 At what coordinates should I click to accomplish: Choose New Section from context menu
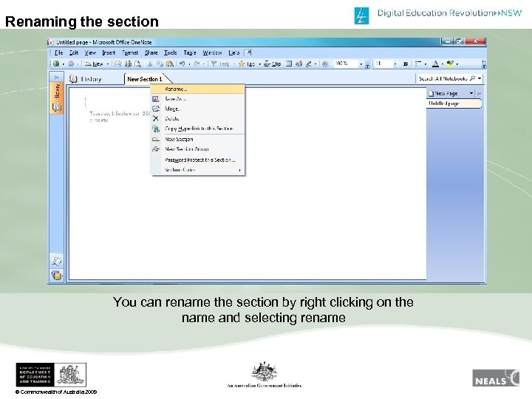[x=197, y=140]
